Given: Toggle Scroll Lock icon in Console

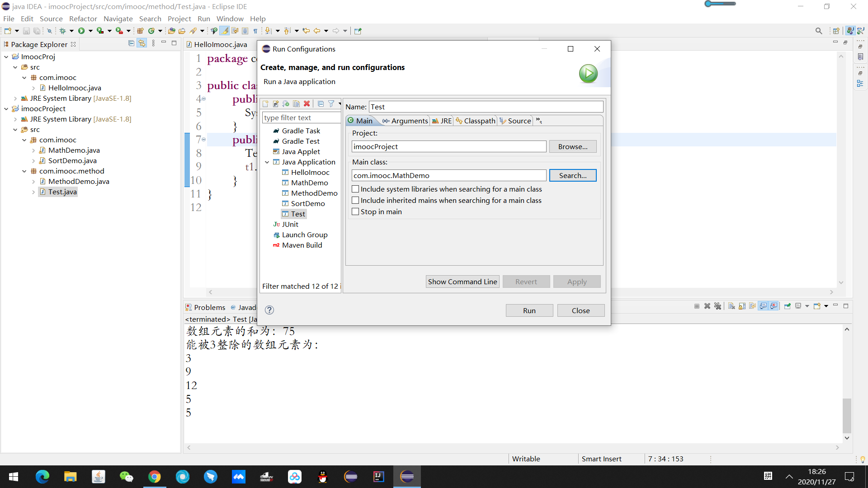Looking at the screenshot, I should [742, 306].
